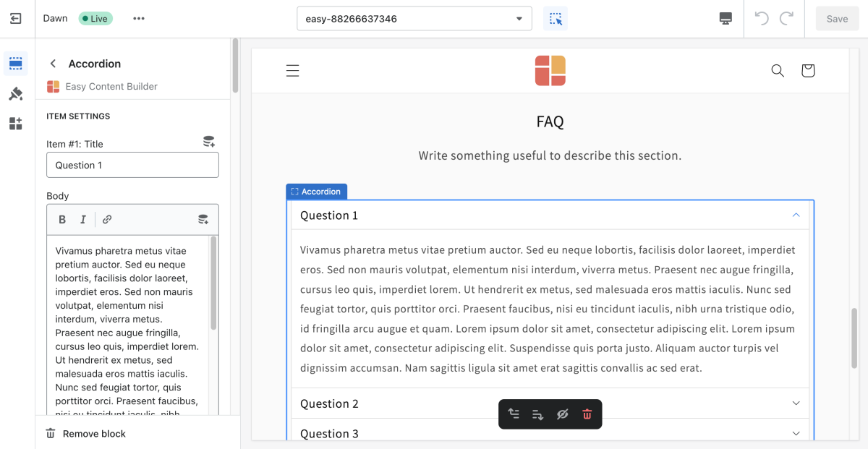Hide the Accordion block with eye icon
Screen dimensions: 868x449
coord(562,414)
